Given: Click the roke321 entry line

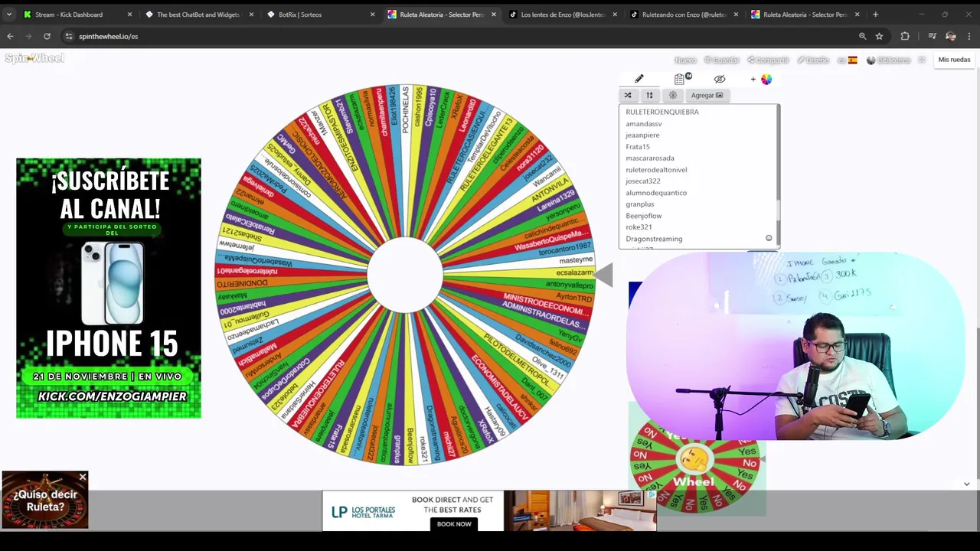Looking at the screenshot, I should [639, 227].
